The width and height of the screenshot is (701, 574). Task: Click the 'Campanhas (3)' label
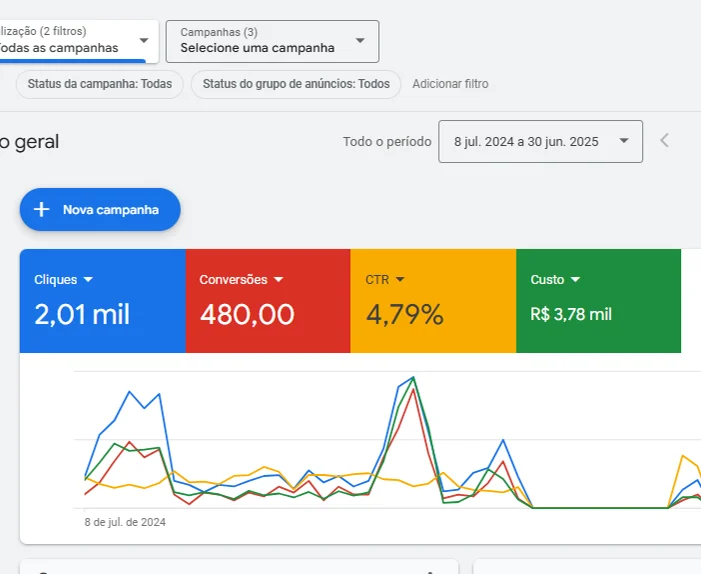(x=219, y=32)
